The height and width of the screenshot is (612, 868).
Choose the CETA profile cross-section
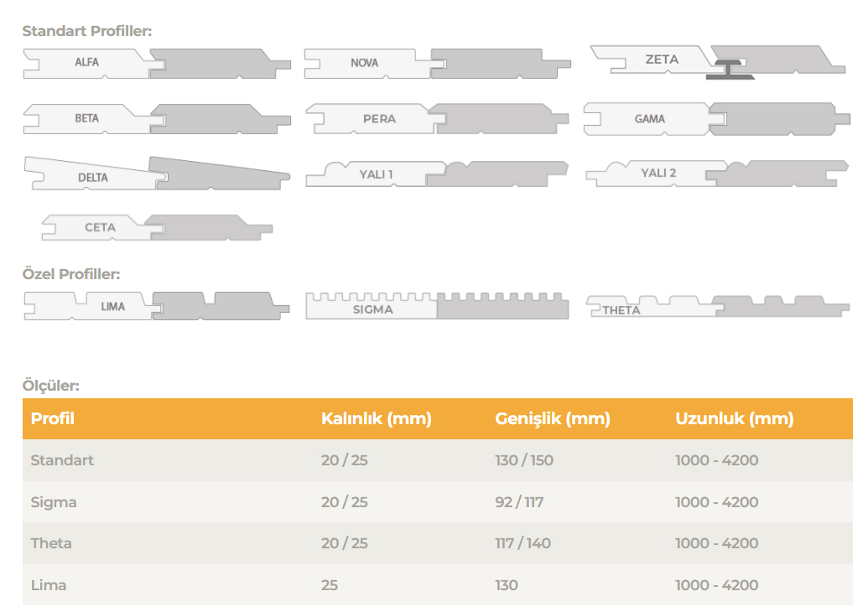point(157,227)
